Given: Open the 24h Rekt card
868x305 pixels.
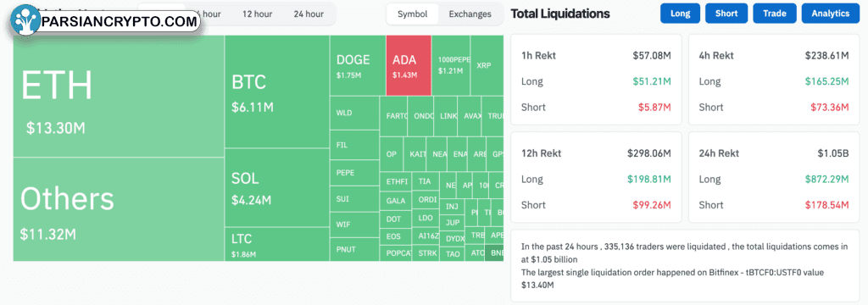Looking at the screenshot, I should tap(774, 177).
